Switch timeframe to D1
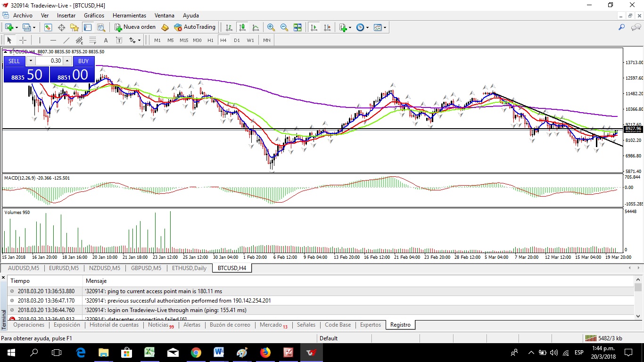The height and width of the screenshot is (362, 644). [237, 40]
